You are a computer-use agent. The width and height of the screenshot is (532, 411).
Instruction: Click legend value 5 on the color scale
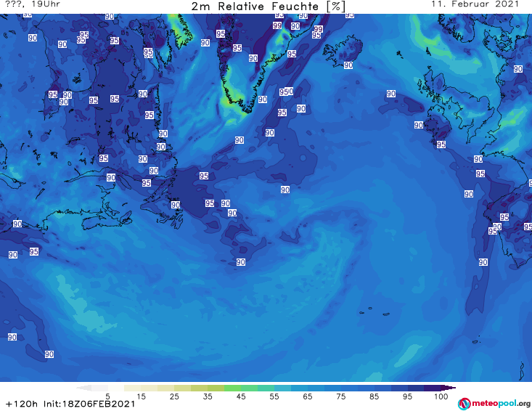107,396
